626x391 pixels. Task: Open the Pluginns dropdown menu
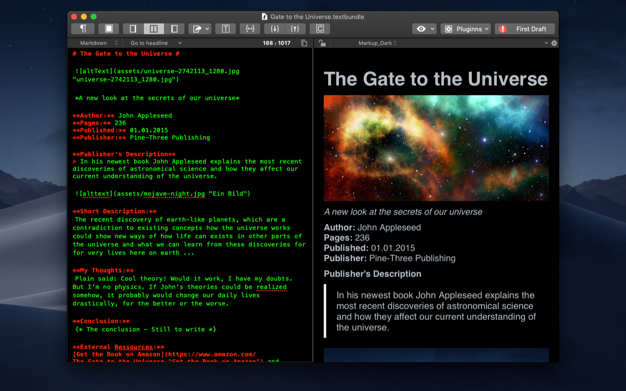click(466, 29)
